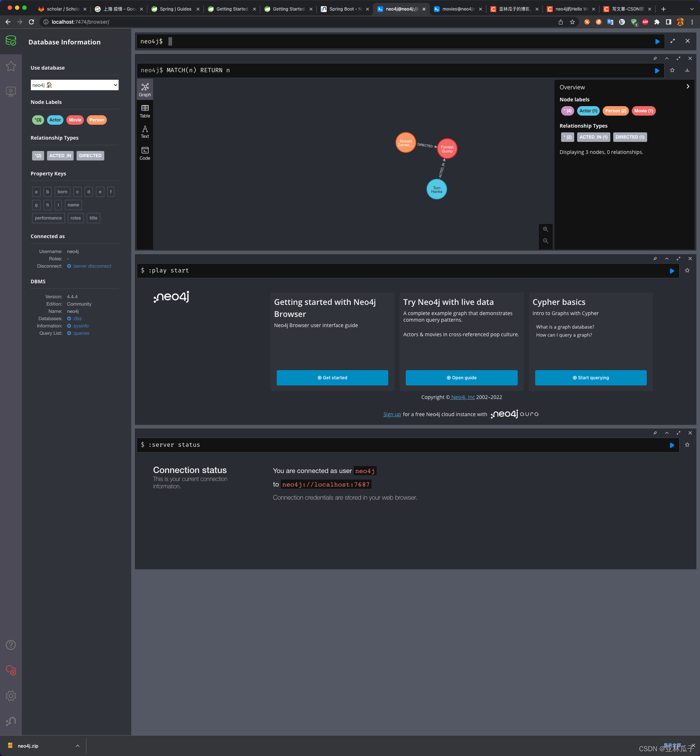Toggle the DIRECTED relationship type
The height and width of the screenshot is (756, 700).
(90, 155)
